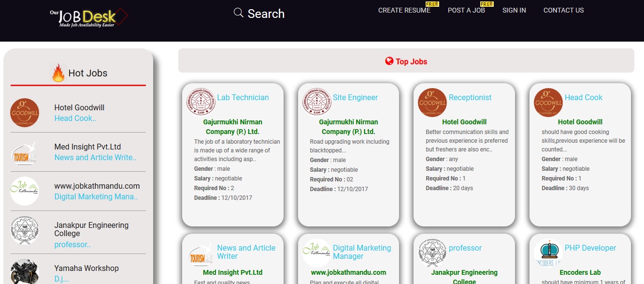This screenshot has width=644, height=284.
Task: Click the Hotel Goodwill logo in Hot Jobs
Action: [25, 113]
